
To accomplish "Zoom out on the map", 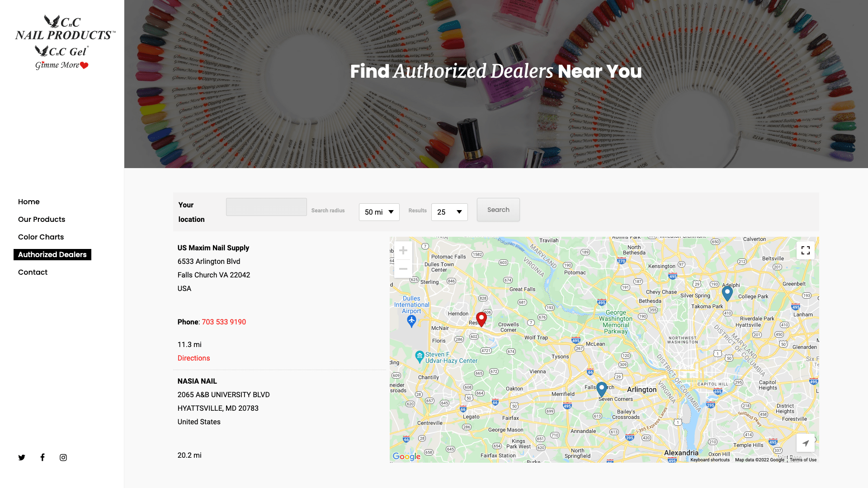I will (403, 269).
